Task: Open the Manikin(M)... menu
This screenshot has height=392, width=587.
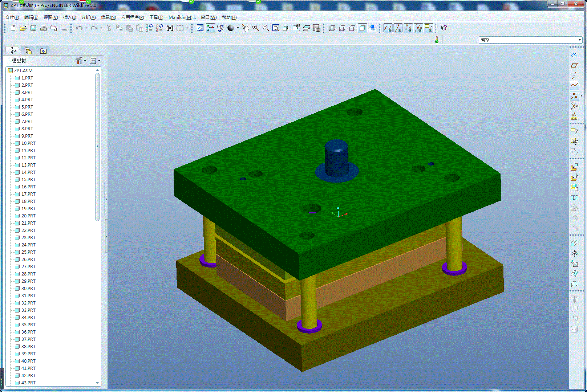Action: pos(182,17)
